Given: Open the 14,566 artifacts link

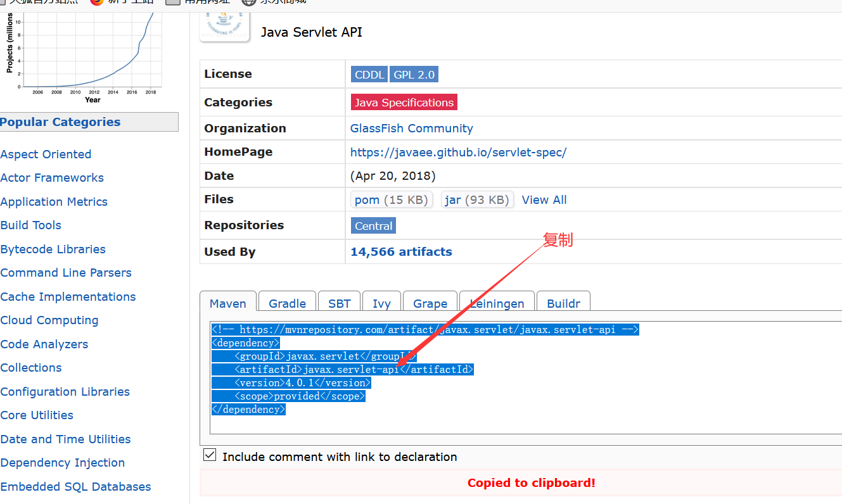Looking at the screenshot, I should [401, 251].
